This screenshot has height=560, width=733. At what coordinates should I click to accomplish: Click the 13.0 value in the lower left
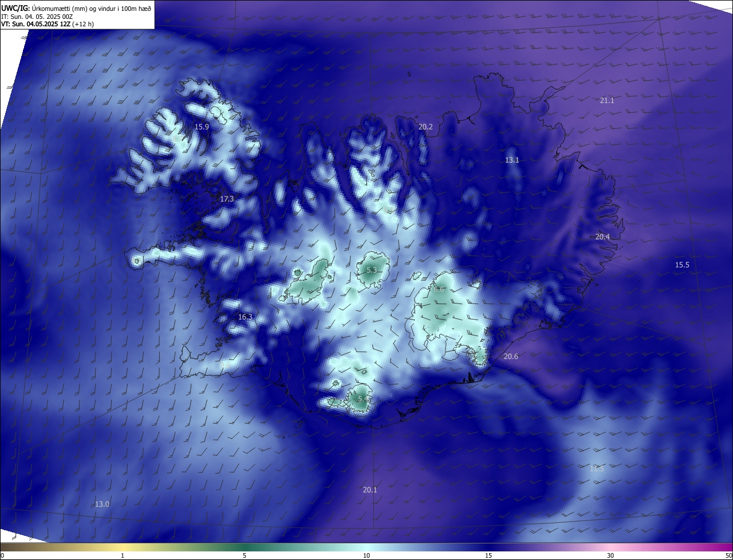click(x=102, y=504)
